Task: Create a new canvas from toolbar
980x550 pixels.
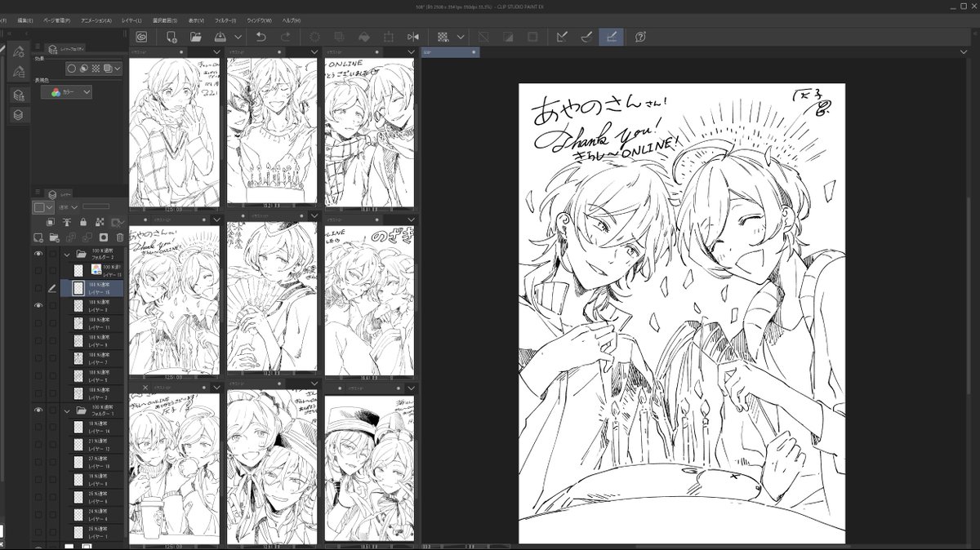Action: click(171, 37)
